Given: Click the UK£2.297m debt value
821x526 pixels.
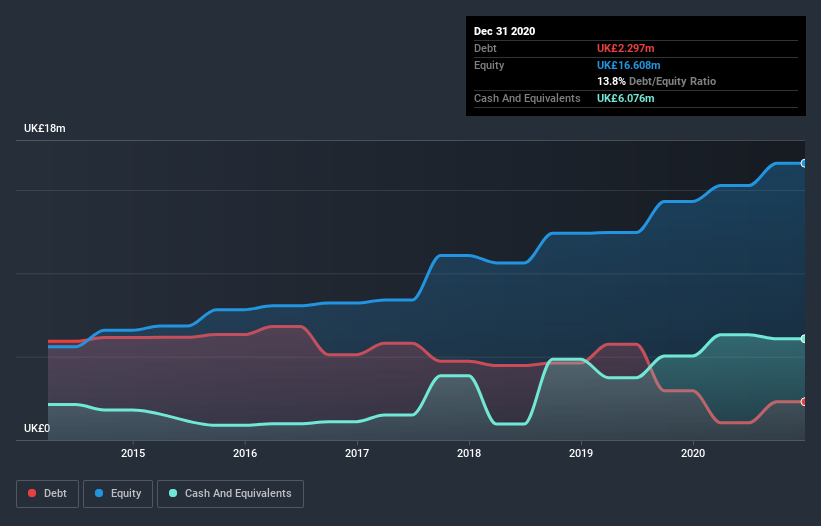Looking at the screenshot, I should pyautogui.click(x=626, y=48).
